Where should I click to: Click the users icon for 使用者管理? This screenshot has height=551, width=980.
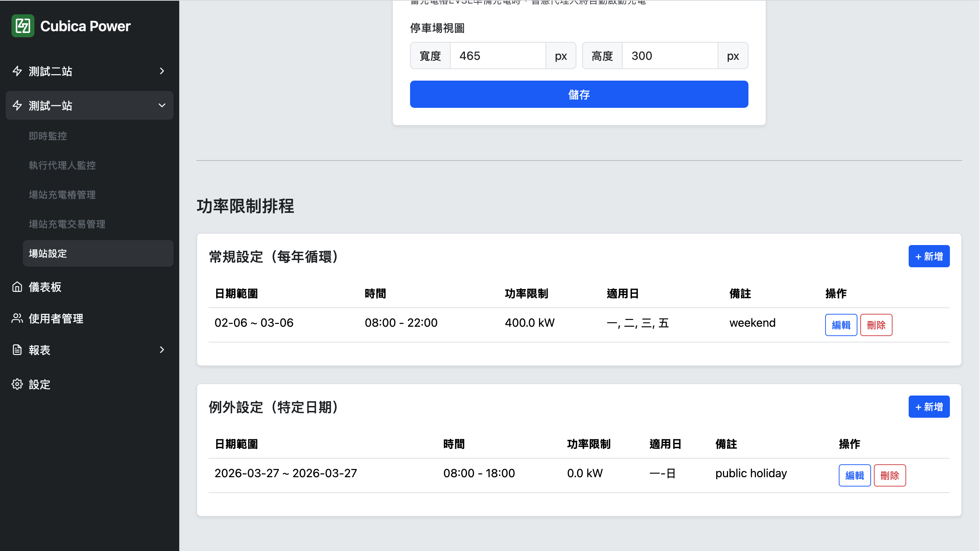coord(17,318)
